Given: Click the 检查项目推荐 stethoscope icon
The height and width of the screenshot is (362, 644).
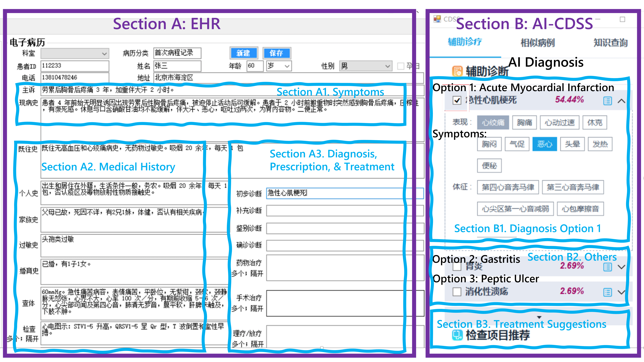Looking at the screenshot, I should click(x=457, y=335).
